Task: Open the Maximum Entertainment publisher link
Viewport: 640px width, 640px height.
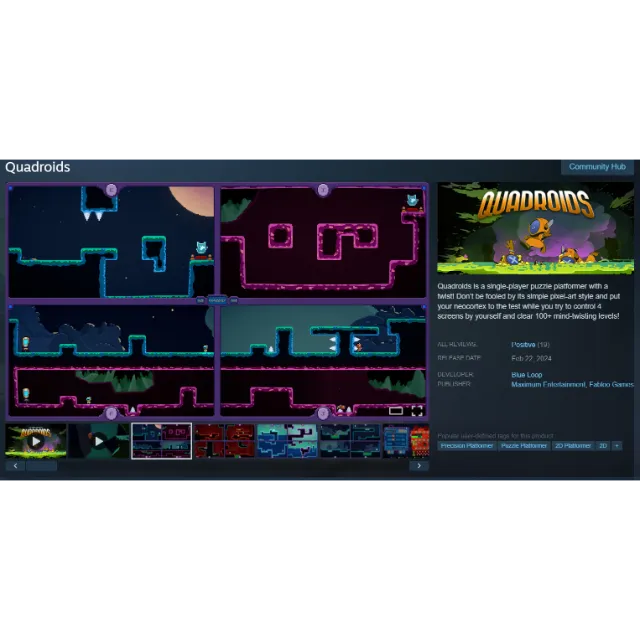Action: 548,384
